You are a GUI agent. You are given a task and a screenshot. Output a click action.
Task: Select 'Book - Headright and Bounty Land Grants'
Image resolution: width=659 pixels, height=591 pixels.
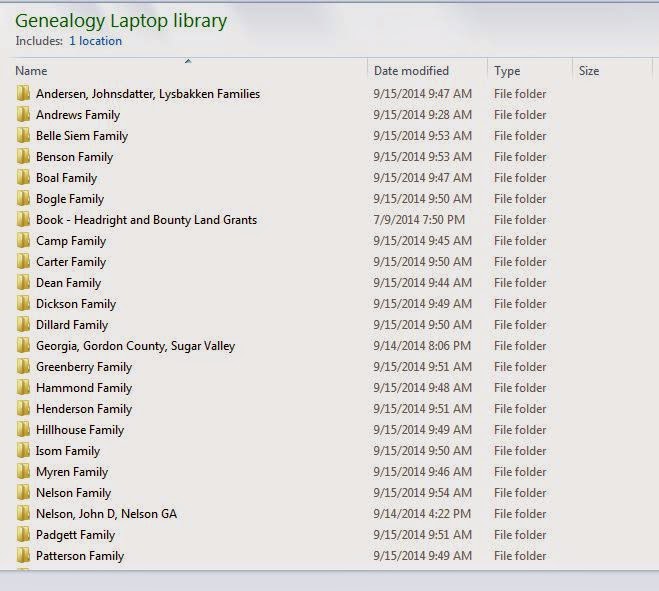click(x=147, y=220)
